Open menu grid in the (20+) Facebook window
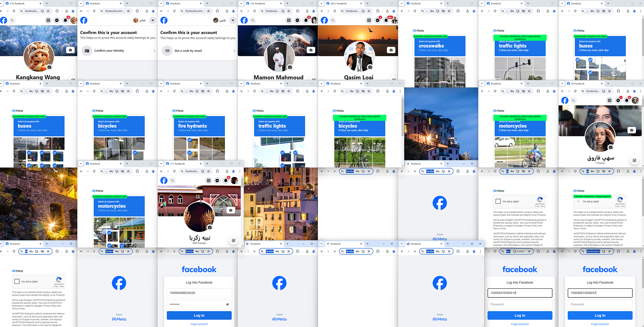This screenshot has height=327, width=644. coord(369,20)
